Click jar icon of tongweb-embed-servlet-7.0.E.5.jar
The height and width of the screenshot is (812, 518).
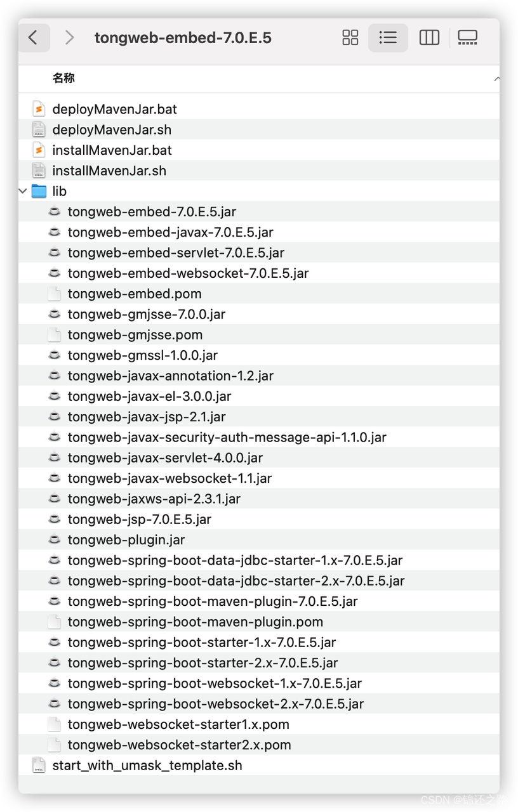[x=55, y=252]
